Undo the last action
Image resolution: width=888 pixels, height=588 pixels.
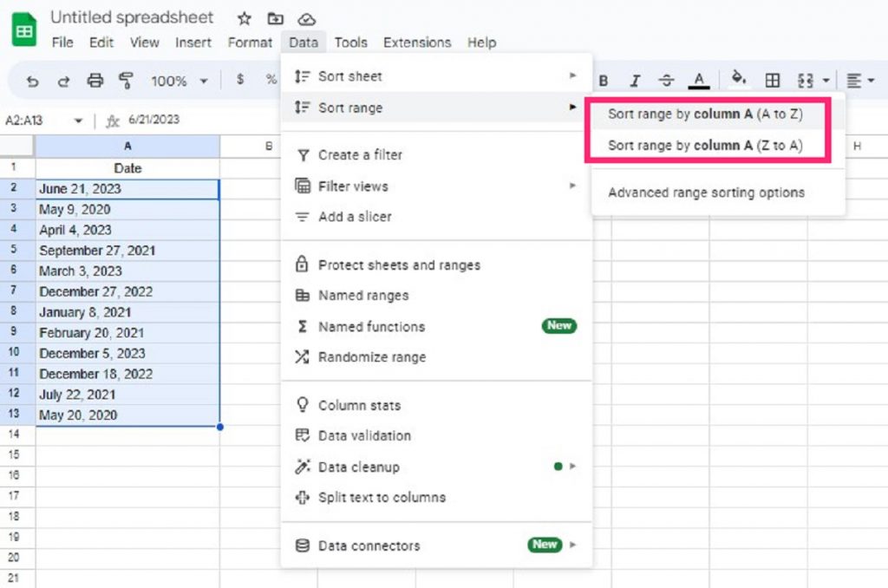33,81
